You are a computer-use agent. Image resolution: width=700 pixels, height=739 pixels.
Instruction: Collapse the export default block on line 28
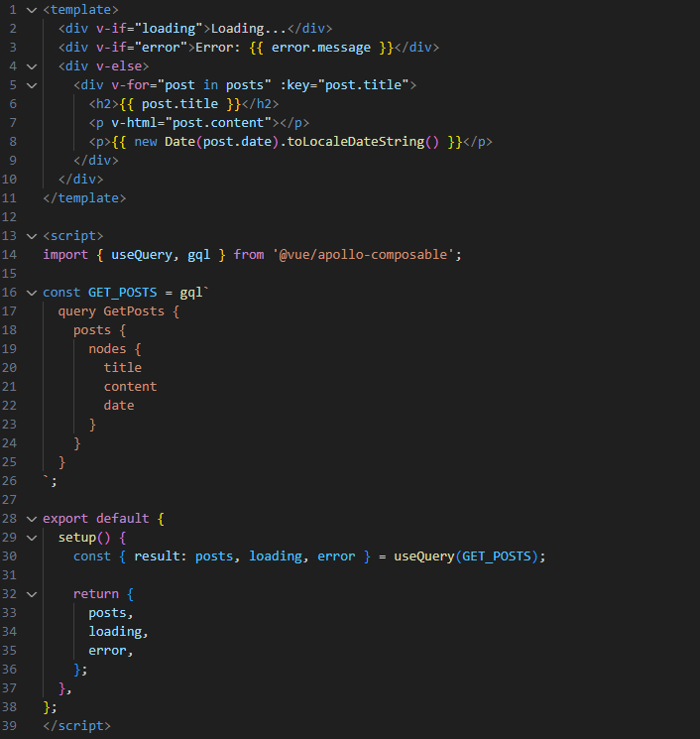(32, 518)
